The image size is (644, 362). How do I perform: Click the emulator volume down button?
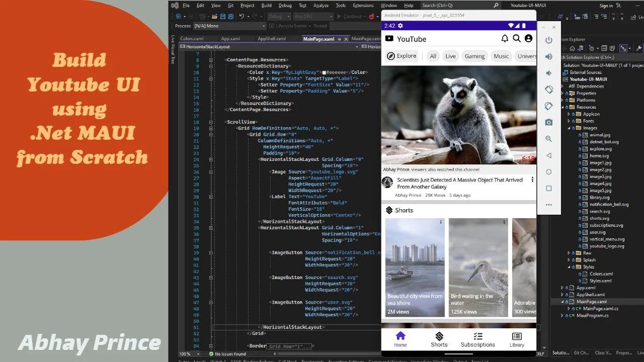coord(549,73)
